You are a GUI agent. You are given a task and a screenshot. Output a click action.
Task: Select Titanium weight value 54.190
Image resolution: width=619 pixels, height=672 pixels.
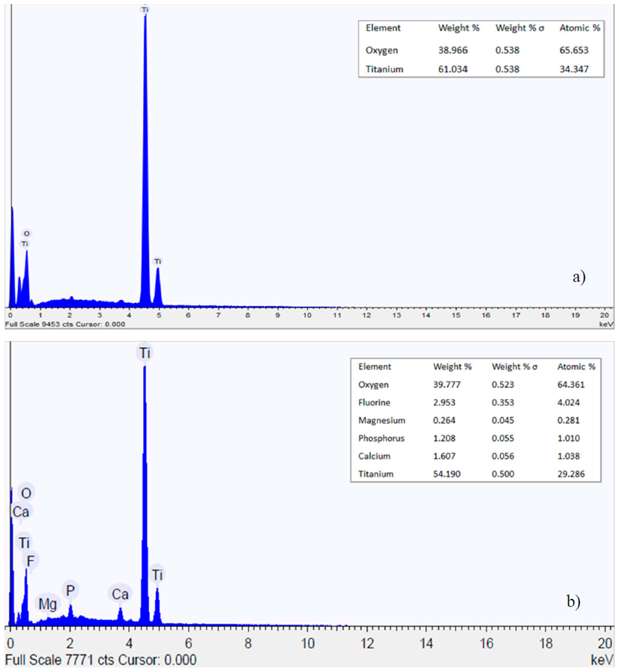447,474
